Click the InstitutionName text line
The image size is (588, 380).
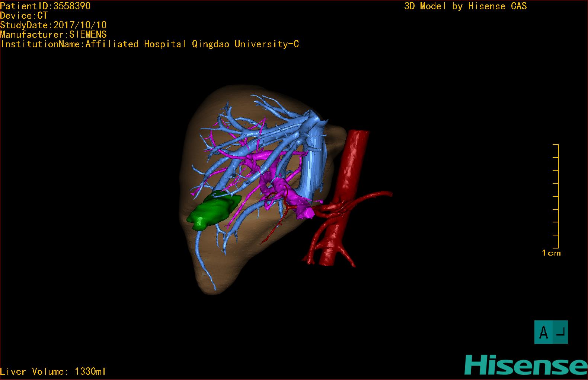tap(150, 44)
